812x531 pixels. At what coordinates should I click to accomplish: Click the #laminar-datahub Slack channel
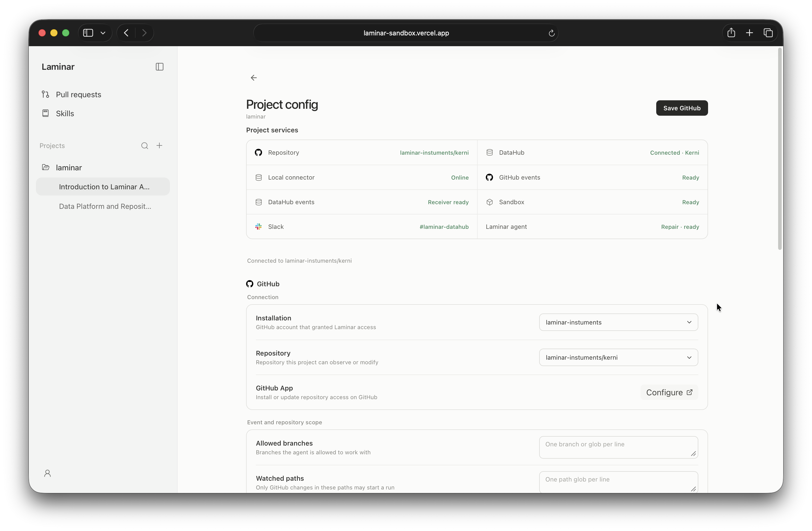(x=444, y=227)
